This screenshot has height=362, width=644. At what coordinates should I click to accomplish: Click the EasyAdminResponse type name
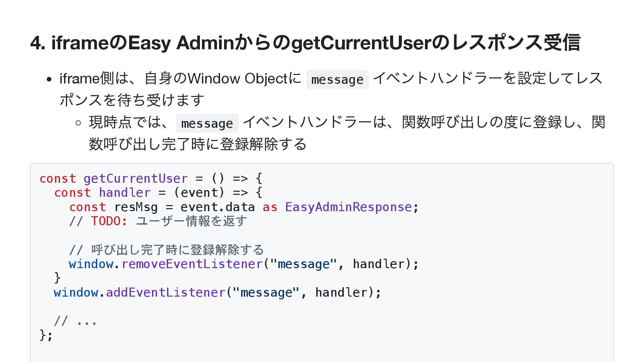tap(348, 207)
